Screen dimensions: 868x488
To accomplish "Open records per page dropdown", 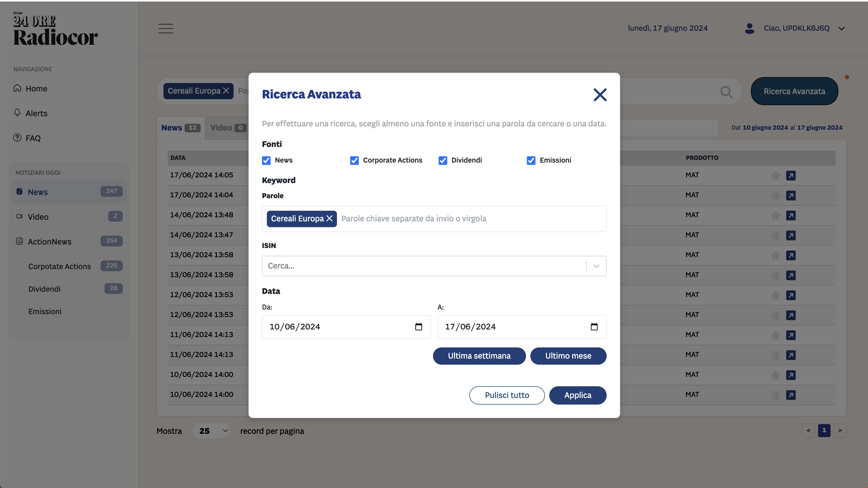I will pos(211,431).
